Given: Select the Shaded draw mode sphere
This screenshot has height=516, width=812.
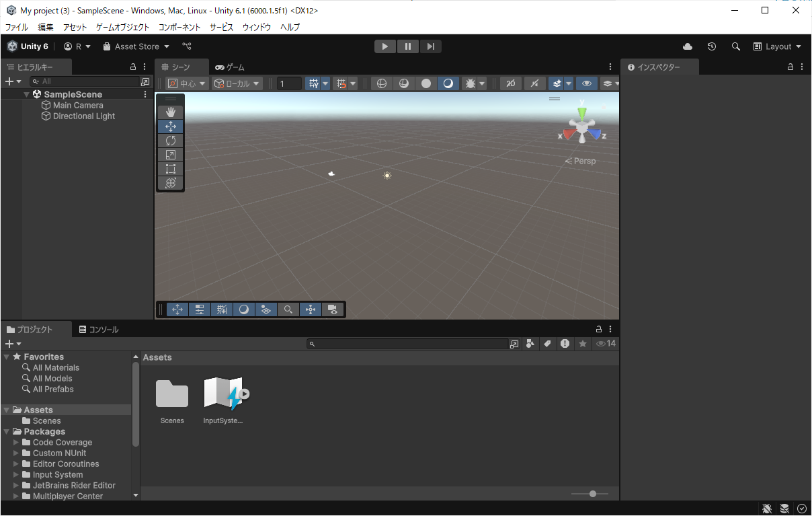Looking at the screenshot, I should point(425,83).
